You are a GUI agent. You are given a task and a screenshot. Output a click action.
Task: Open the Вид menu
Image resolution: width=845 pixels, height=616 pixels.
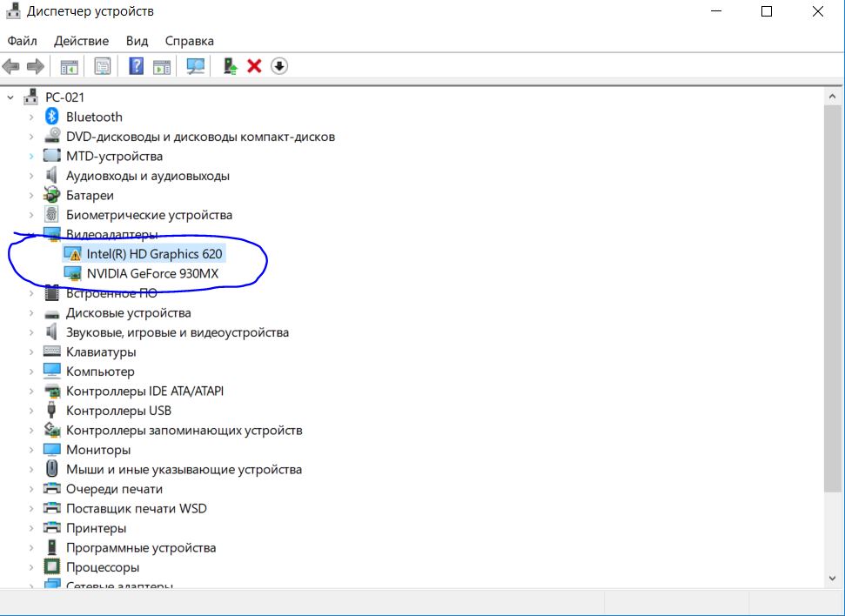click(x=137, y=41)
